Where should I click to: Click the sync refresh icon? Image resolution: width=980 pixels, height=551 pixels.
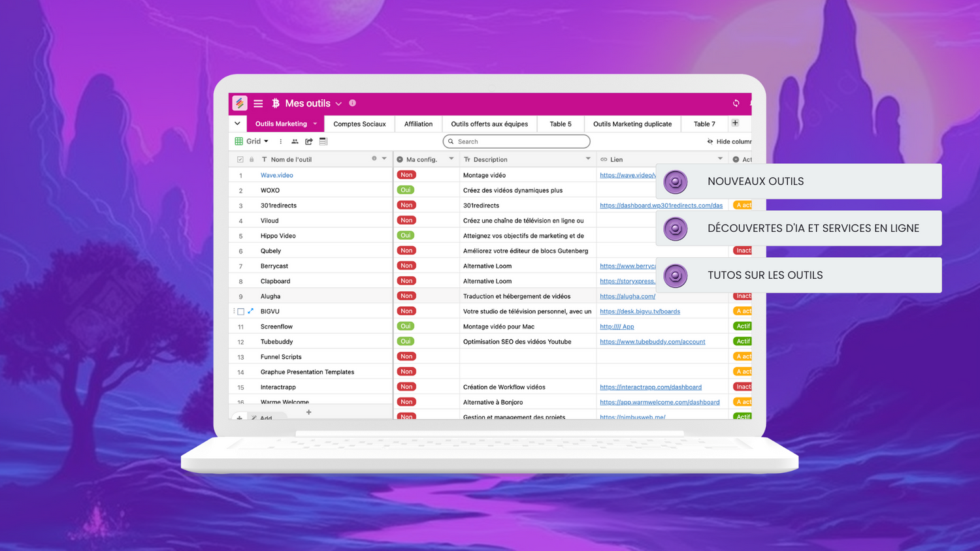coord(736,103)
